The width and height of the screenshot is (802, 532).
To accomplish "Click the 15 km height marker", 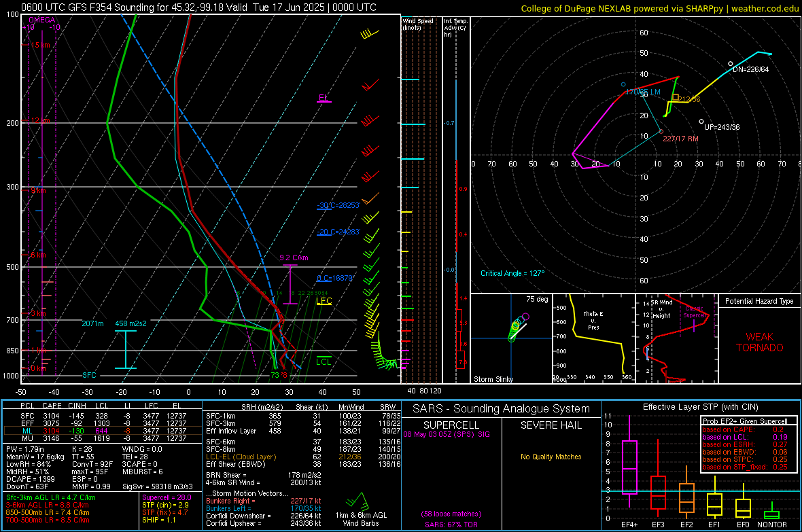I will (x=40, y=45).
